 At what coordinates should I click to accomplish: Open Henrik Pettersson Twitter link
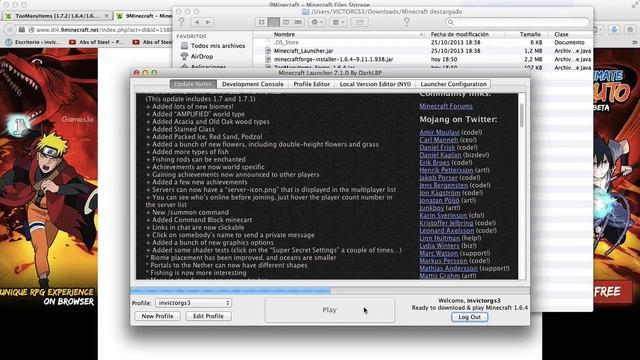pyautogui.click(x=446, y=170)
